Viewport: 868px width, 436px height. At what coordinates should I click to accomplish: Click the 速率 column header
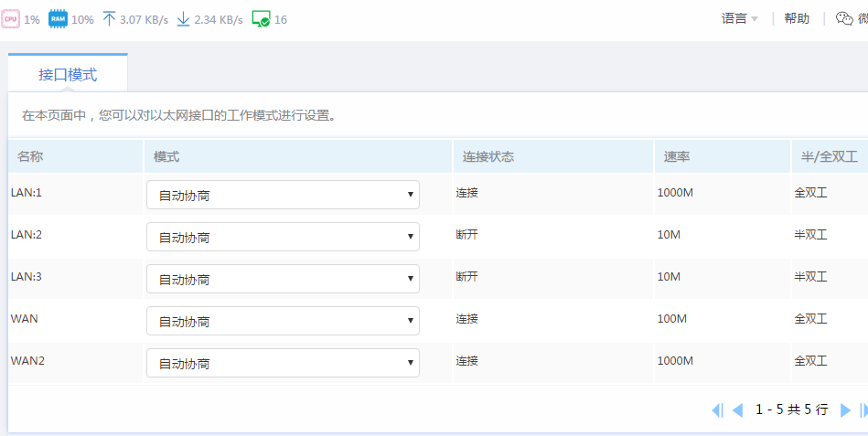(723, 156)
